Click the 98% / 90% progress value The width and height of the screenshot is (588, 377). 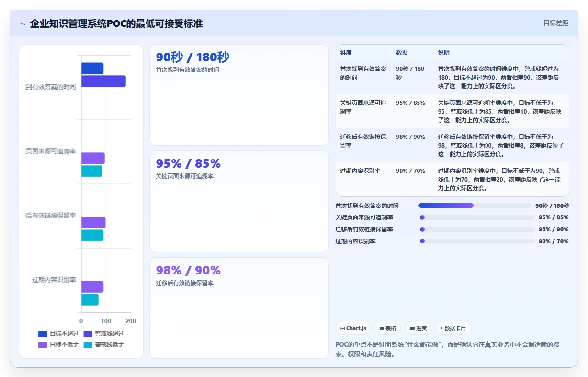(554, 229)
